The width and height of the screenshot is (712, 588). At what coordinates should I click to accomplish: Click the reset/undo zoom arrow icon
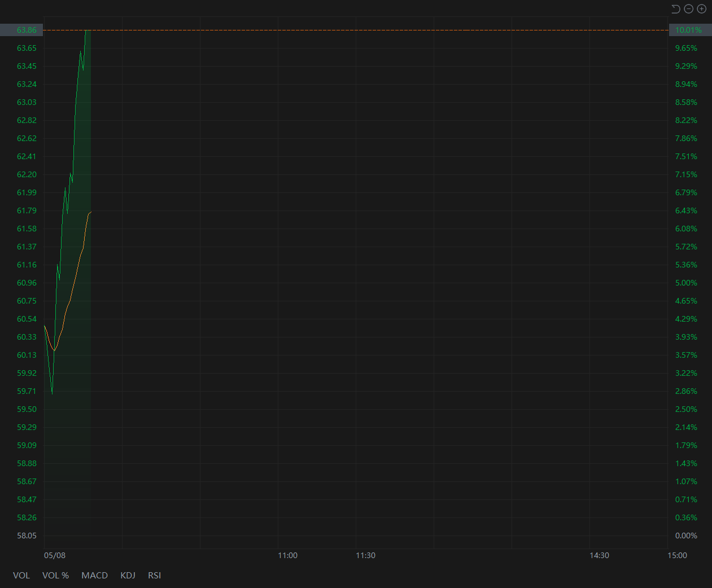coord(675,9)
